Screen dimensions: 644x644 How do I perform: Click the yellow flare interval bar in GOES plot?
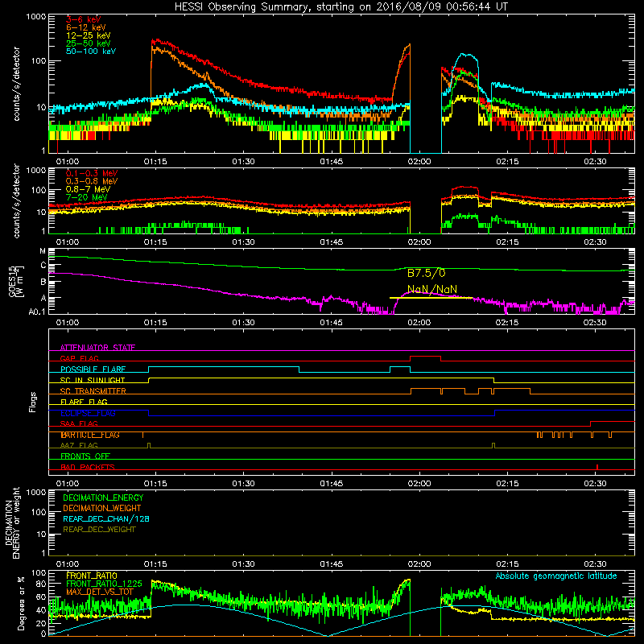pos(431,298)
